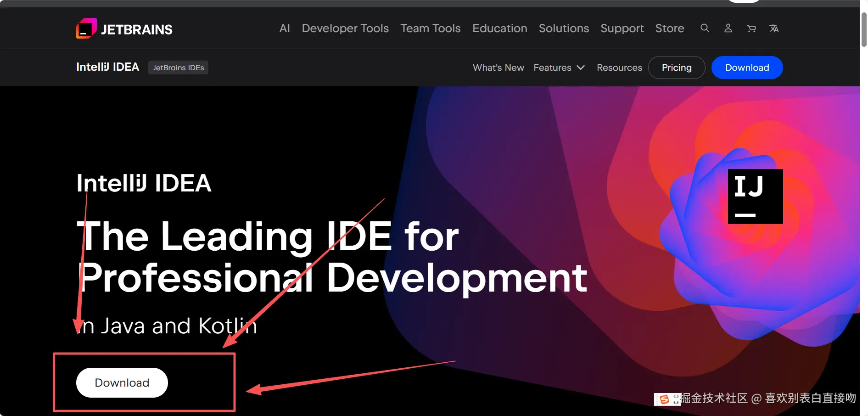
Task: Open the Team Tools menu
Action: [431, 28]
